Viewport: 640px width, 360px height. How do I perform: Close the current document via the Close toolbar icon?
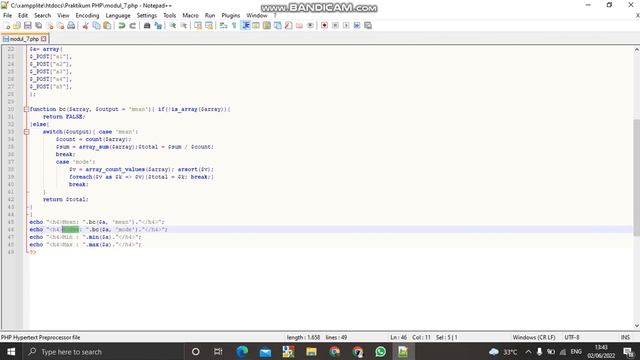pyautogui.click(x=50, y=26)
